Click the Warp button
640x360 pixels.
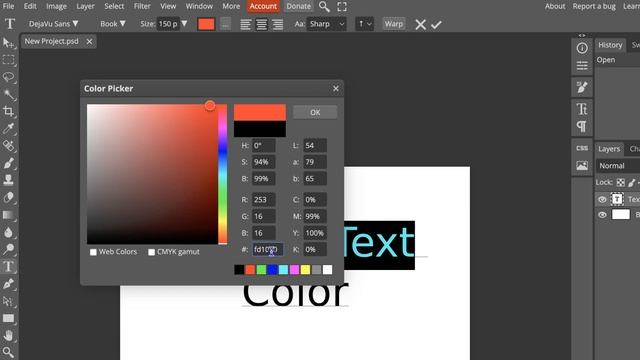pos(393,24)
